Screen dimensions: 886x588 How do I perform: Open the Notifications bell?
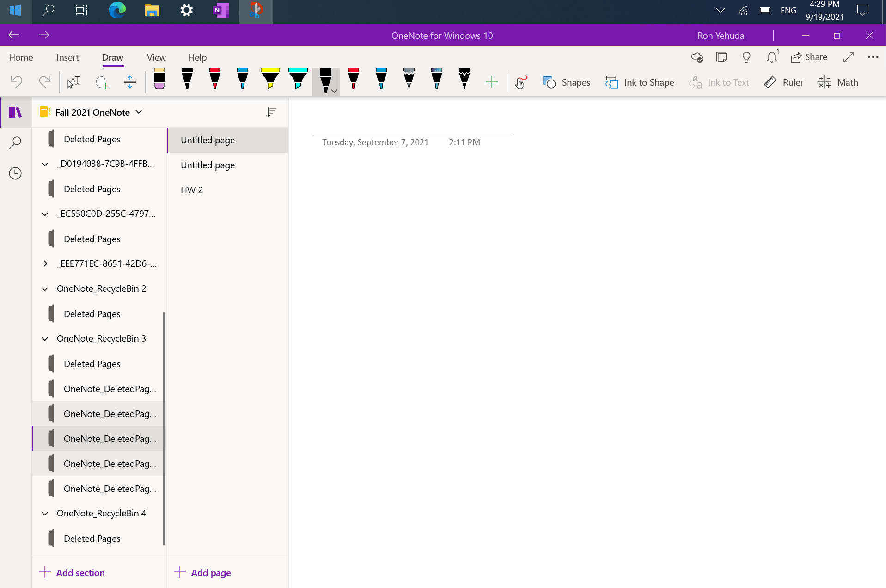pyautogui.click(x=771, y=57)
